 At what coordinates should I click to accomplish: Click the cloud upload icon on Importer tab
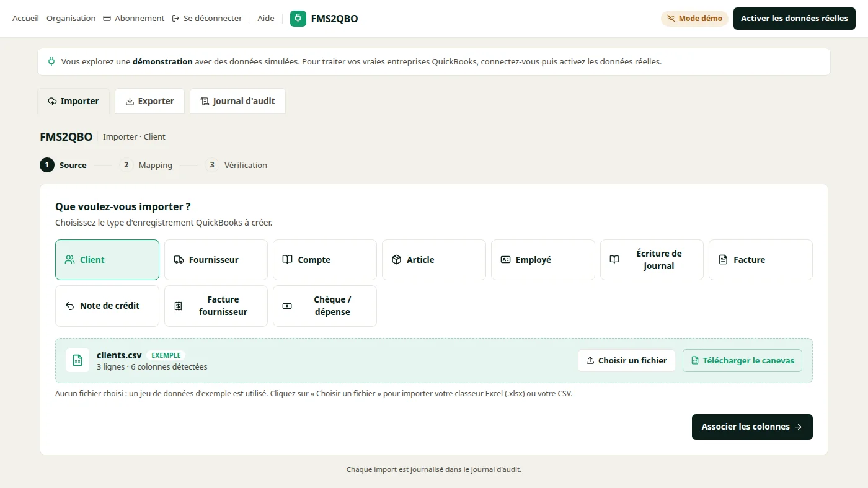(x=52, y=101)
